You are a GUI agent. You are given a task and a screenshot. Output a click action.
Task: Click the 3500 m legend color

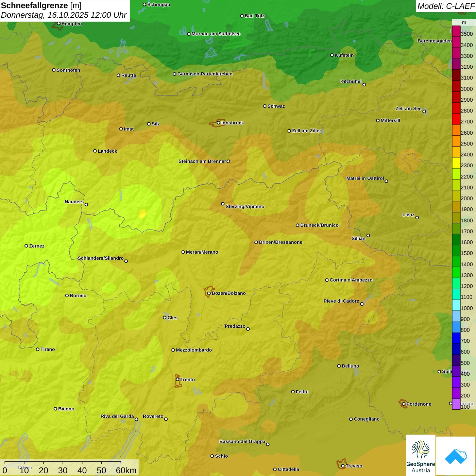tap(456, 31)
